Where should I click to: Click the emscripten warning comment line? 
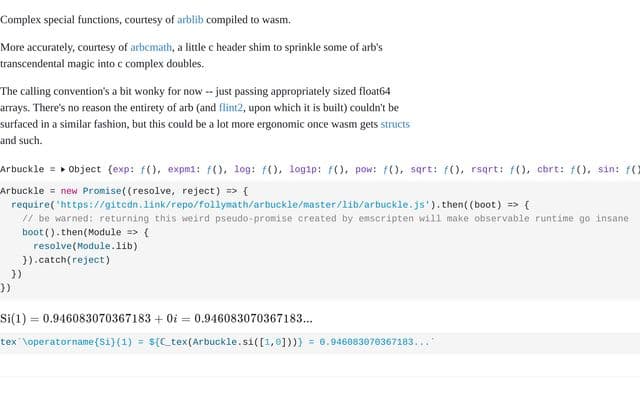tap(325, 219)
